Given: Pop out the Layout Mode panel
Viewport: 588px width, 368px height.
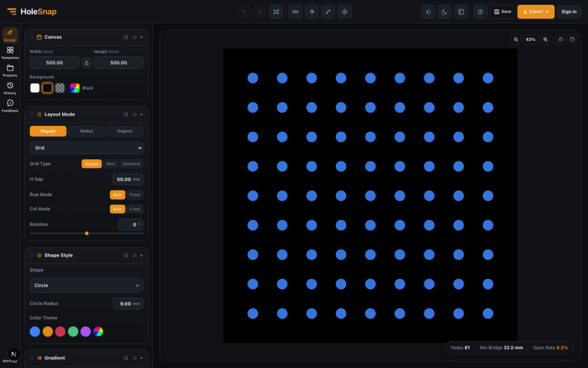Looking at the screenshot, I should click(134, 114).
